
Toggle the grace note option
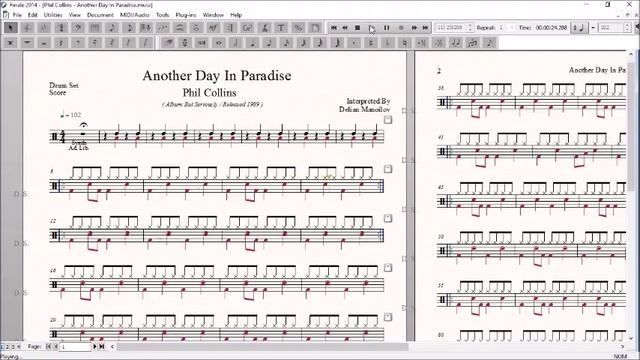490,42
